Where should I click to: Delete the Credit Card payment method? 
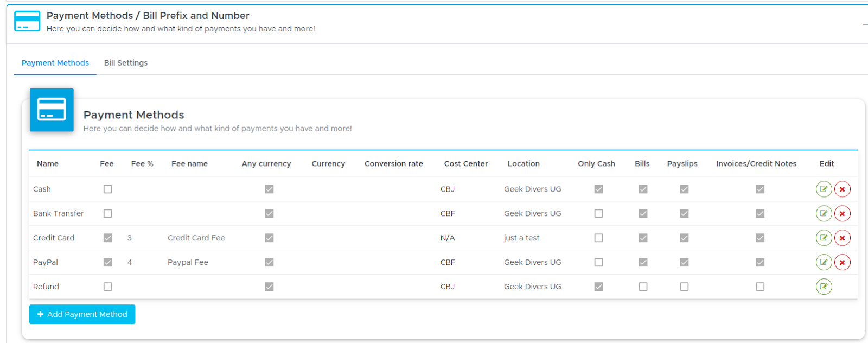842,238
